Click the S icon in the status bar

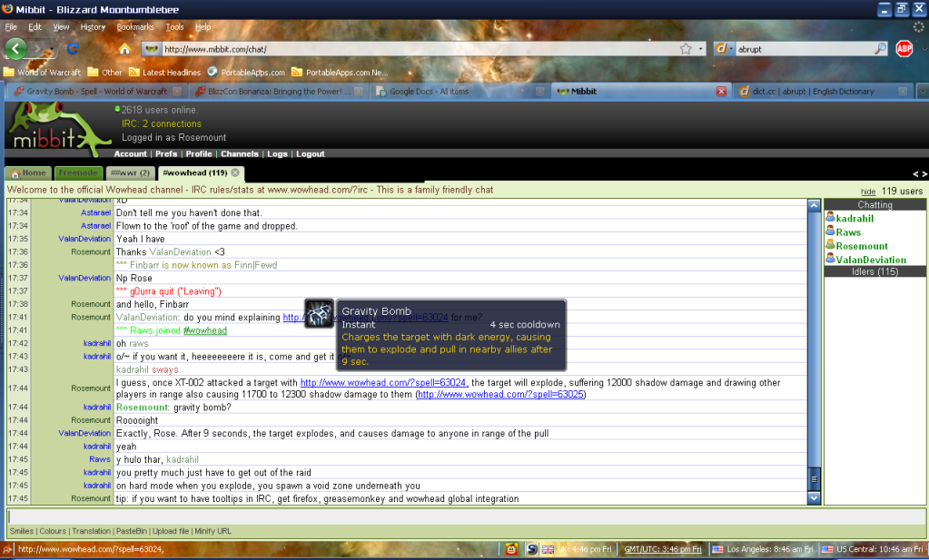tap(531, 549)
